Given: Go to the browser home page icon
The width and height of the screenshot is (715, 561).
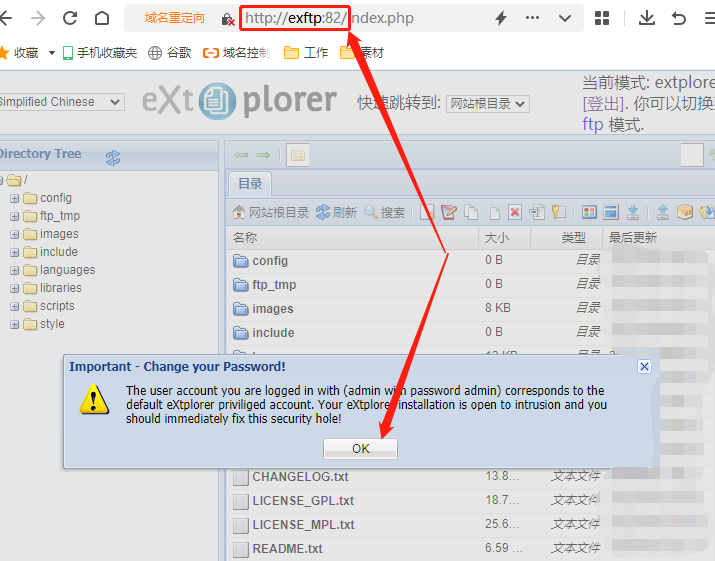Looking at the screenshot, I should [x=102, y=18].
